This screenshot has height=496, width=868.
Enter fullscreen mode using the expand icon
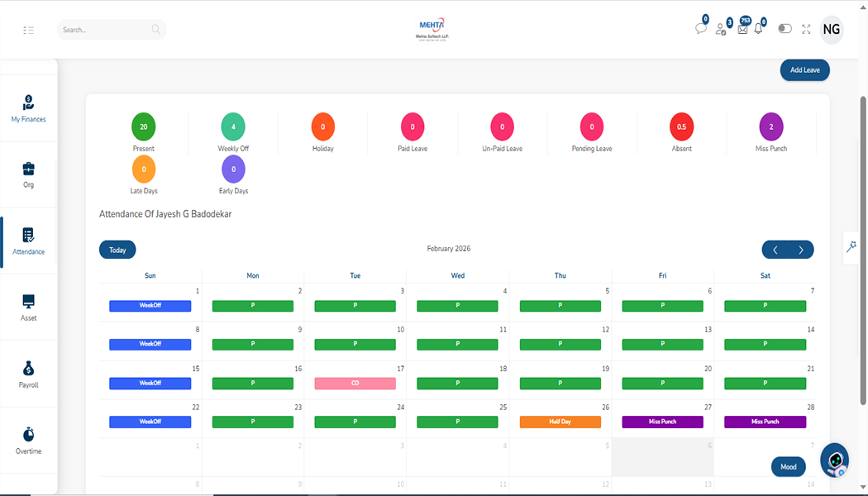tap(806, 29)
